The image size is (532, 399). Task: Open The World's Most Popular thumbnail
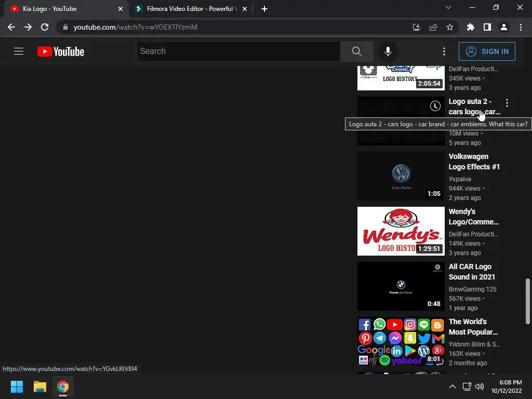[x=401, y=341]
